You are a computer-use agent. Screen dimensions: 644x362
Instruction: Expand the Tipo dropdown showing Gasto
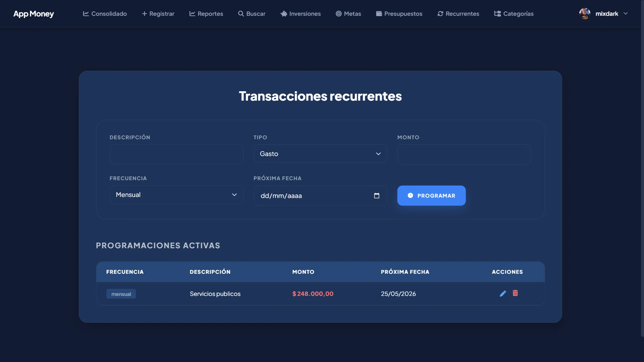pos(320,154)
